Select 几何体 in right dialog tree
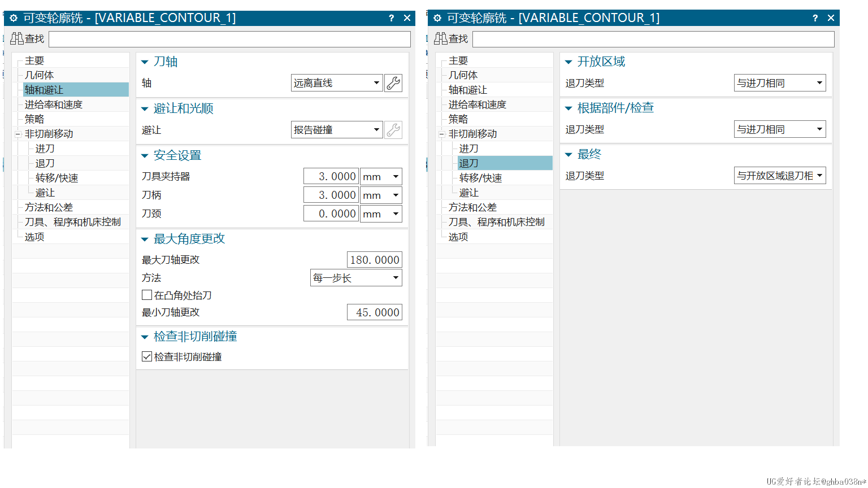Image resolution: width=868 pixels, height=488 pixels. point(463,75)
